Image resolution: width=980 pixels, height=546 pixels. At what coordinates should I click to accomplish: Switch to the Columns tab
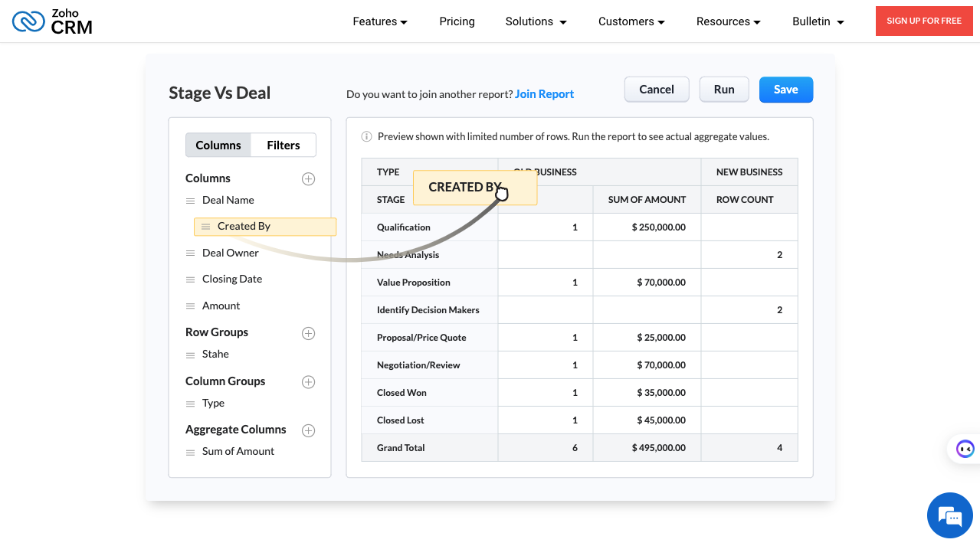(x=218, y=145)
